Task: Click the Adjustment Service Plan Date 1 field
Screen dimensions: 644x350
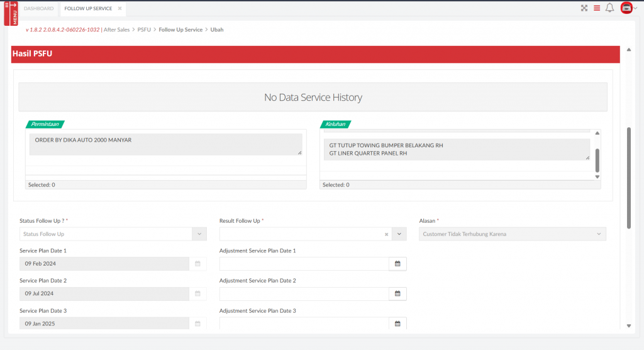Action: pyautogui.click(x=304, y=264)
